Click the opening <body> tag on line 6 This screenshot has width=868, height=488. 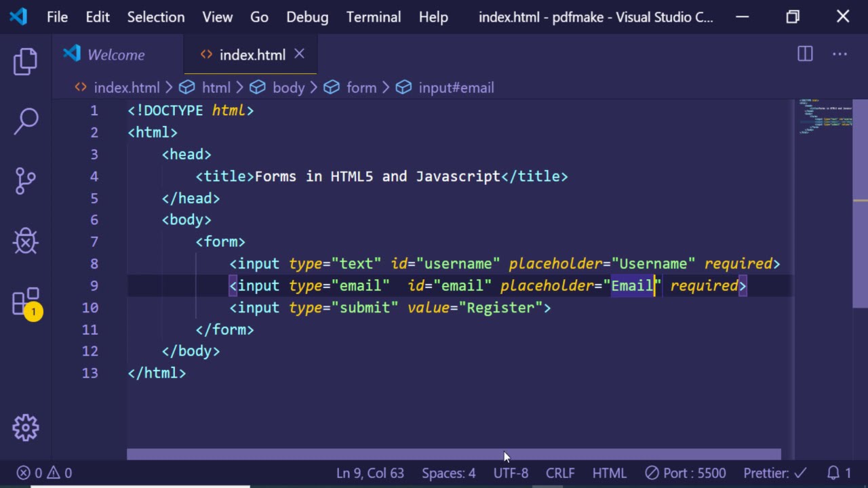point(186,220)
